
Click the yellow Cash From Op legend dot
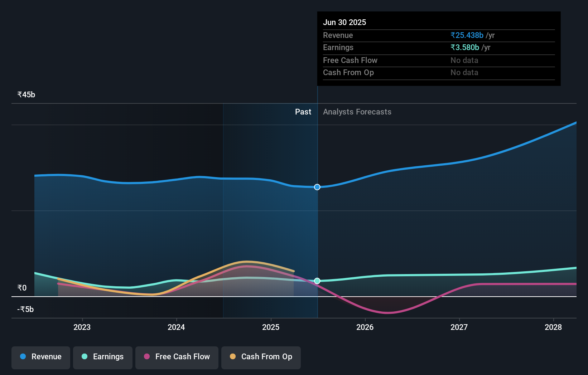tap(233, 357)
